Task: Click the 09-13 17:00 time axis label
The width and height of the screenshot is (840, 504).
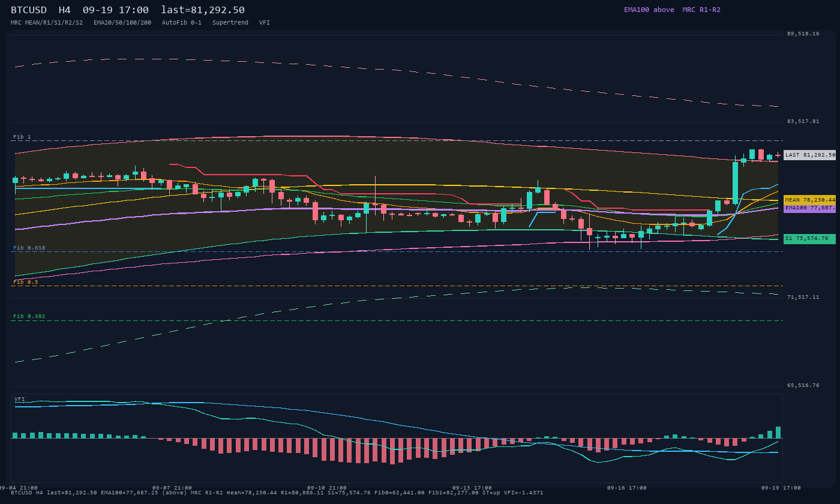Action: [x=472, y=488]
